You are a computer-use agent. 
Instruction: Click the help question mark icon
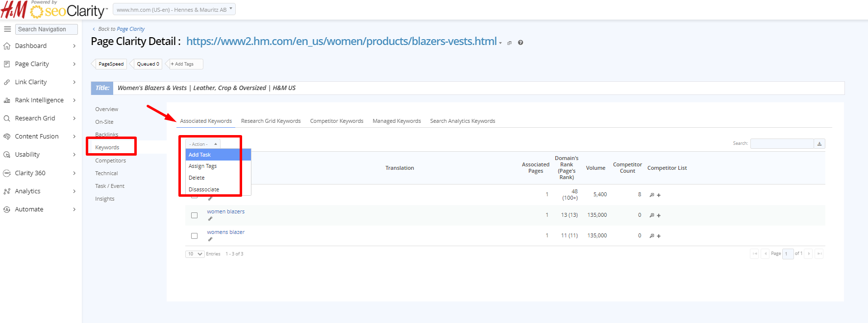tap(521, 43)
